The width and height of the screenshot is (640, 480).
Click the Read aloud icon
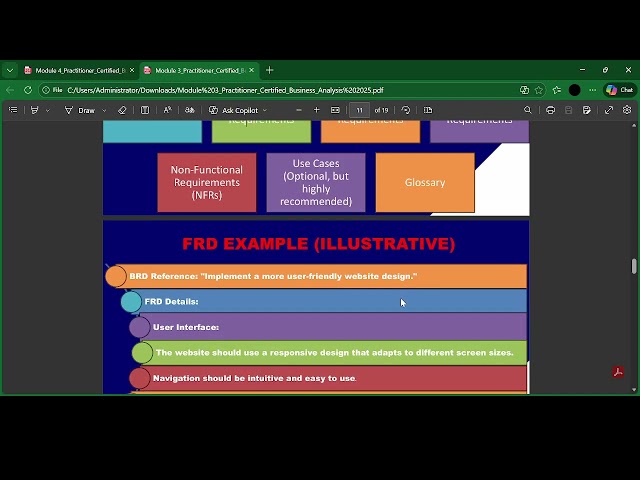point(167,110)
